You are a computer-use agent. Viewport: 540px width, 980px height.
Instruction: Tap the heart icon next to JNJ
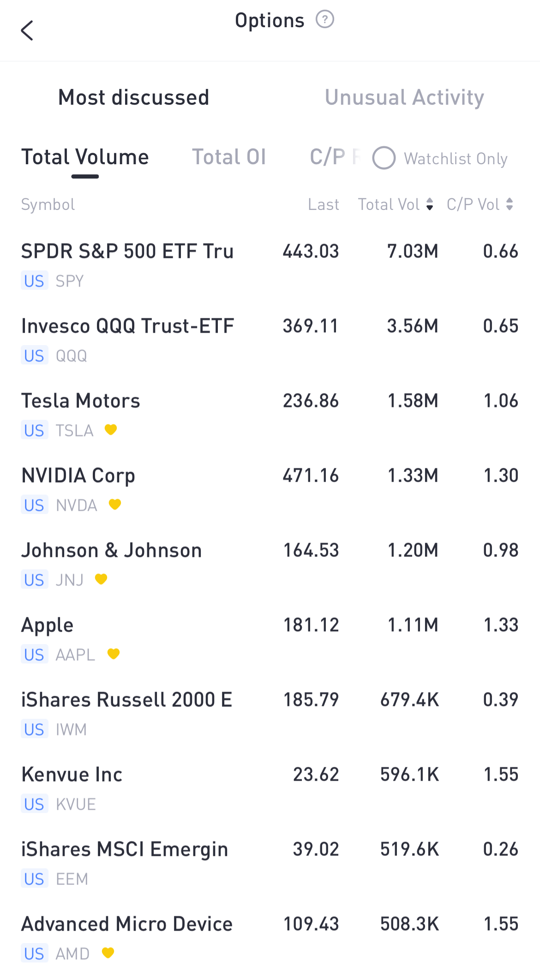pyautogui.click(x=101, y=579)
